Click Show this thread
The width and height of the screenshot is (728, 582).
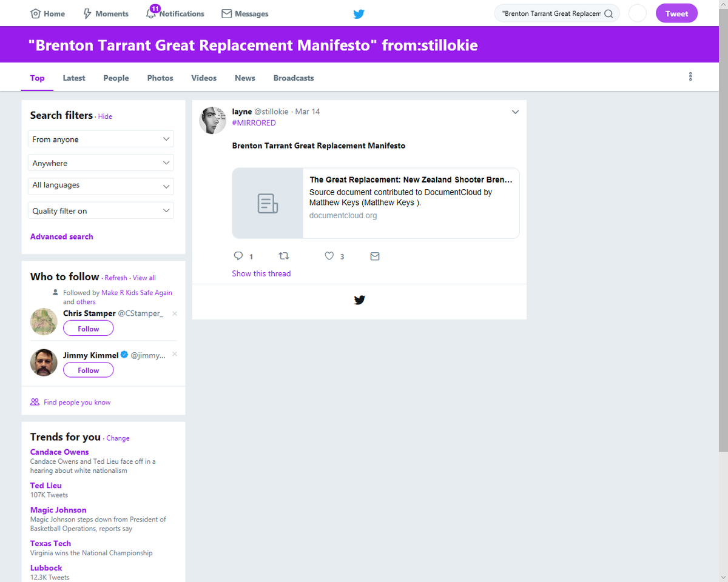click(x=261, y=273)
